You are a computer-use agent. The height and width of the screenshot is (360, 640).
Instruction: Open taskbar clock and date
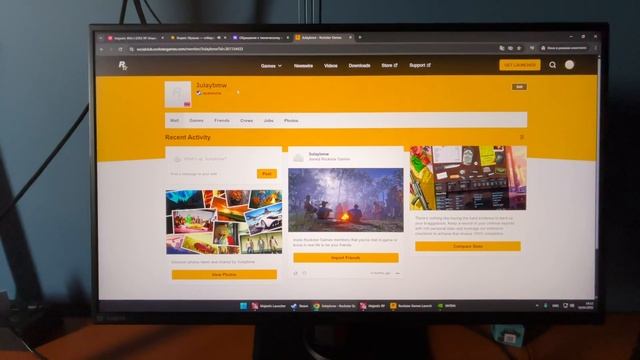tap(586, 305)
